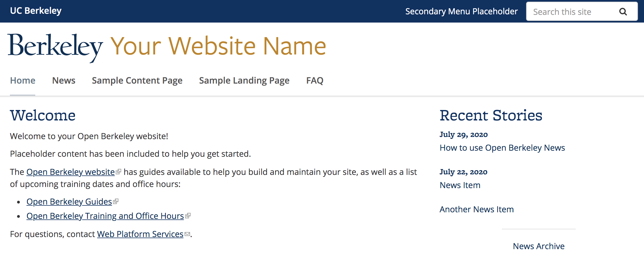Click the Berkeley wordmark logo
This screenshot has width=644, height=264.
point(55,48)
